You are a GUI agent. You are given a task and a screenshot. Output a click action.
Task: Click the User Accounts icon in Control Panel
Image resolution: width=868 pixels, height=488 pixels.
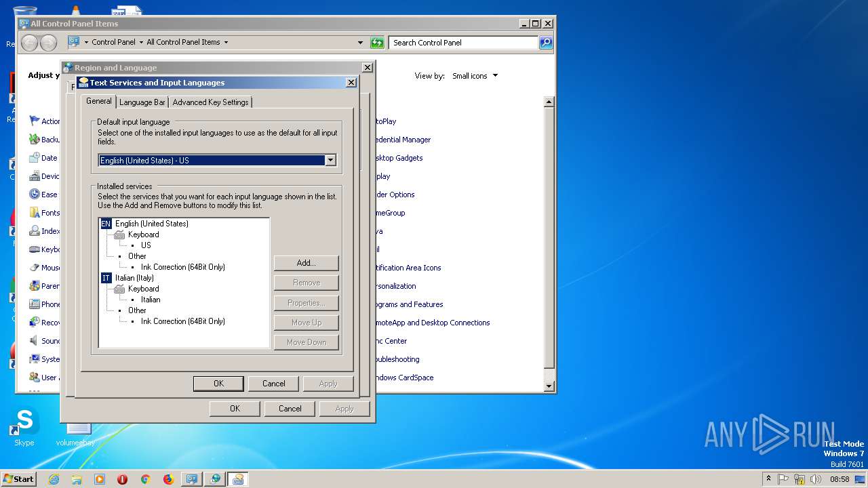(x=35, y=378)
